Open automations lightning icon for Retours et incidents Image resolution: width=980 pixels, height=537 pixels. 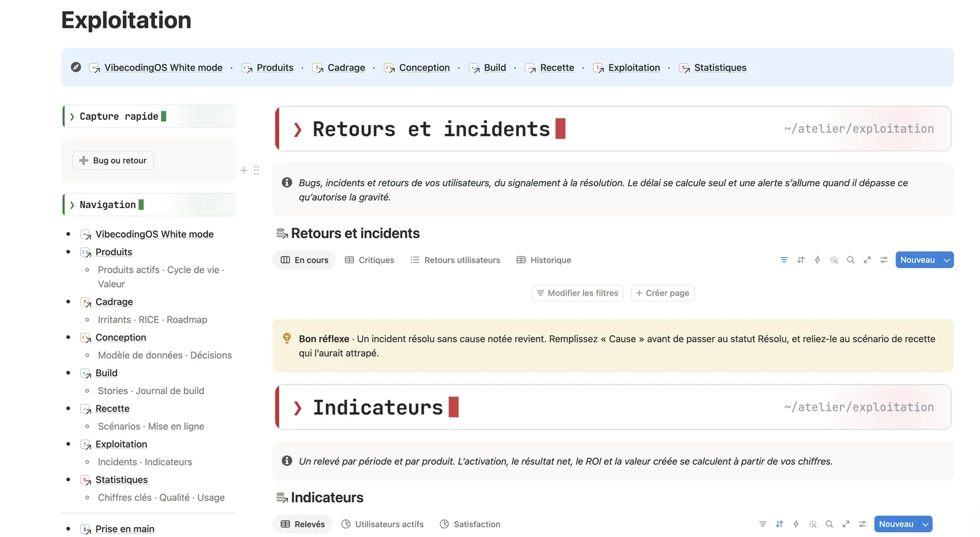coord(817,260)
